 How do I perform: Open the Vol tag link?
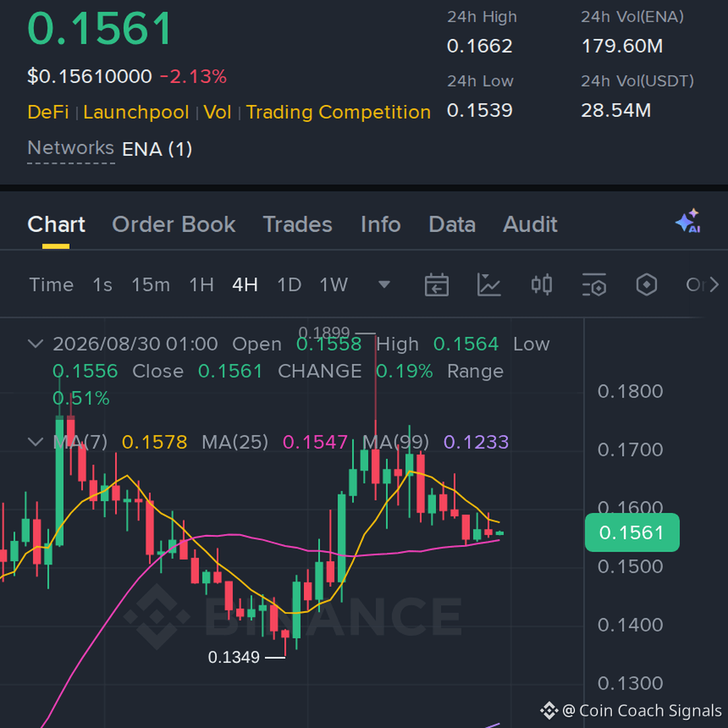pos(217,113)
